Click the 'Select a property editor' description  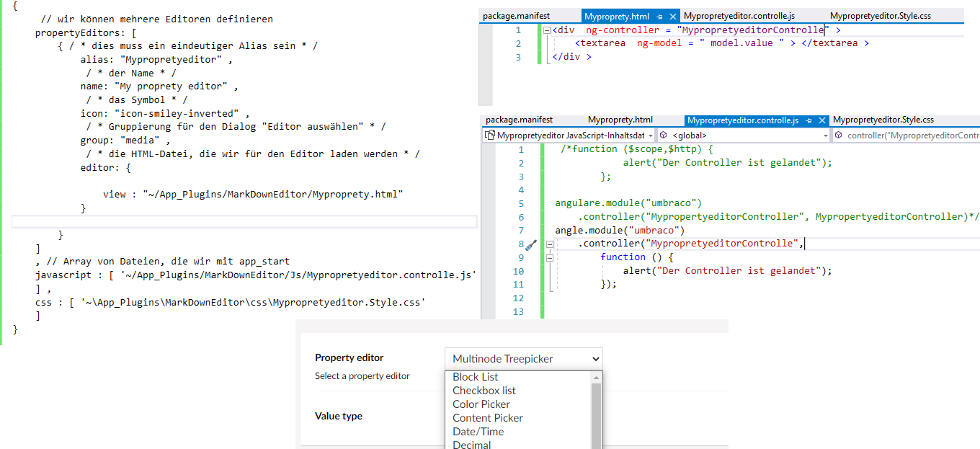(x=362, y=375)
